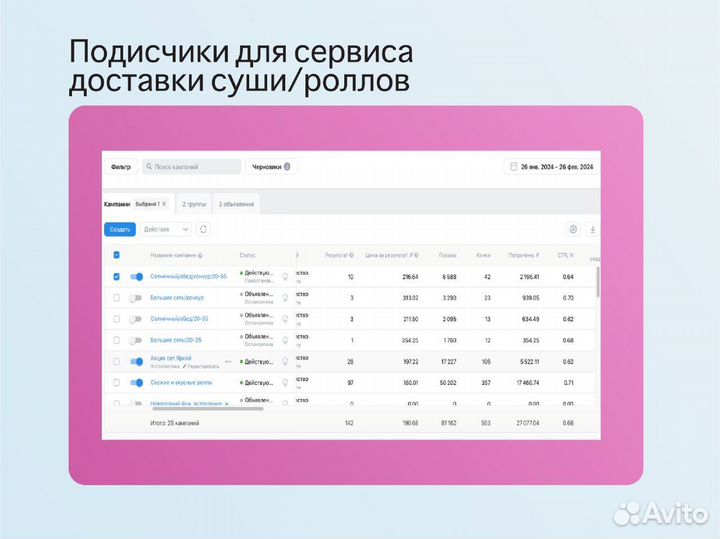Click lightbulb icon in Свежие и вкусные роллы row

click(x=285, y=383)
